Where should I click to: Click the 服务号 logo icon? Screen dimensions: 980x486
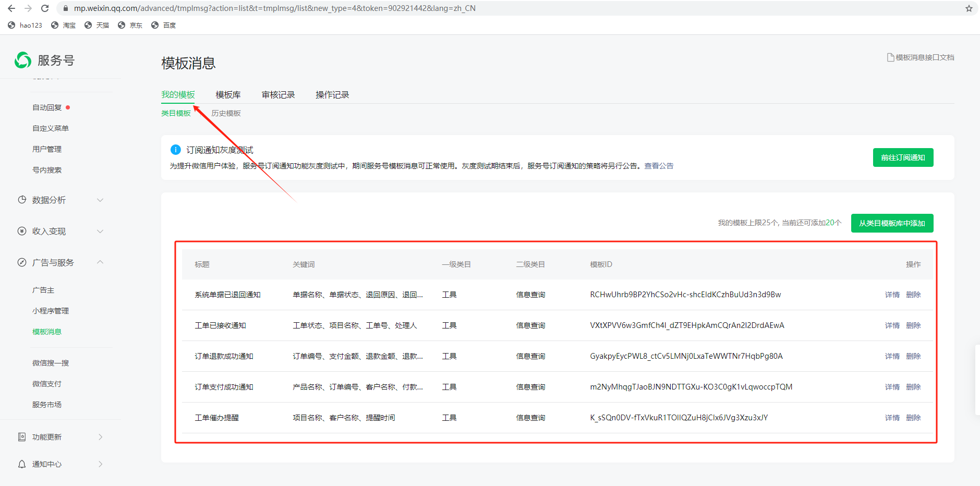pyautogui.click(x=23, y=60)
